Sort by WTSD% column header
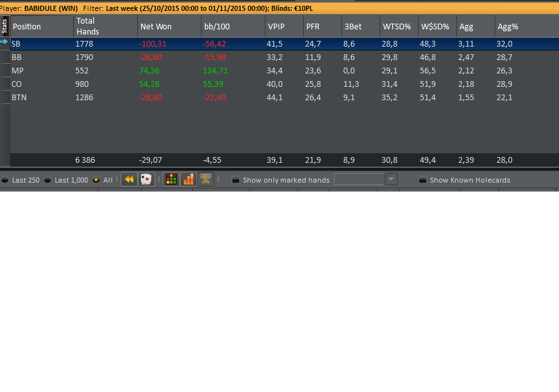The image size is (559, 392). [x=399, y=26]
